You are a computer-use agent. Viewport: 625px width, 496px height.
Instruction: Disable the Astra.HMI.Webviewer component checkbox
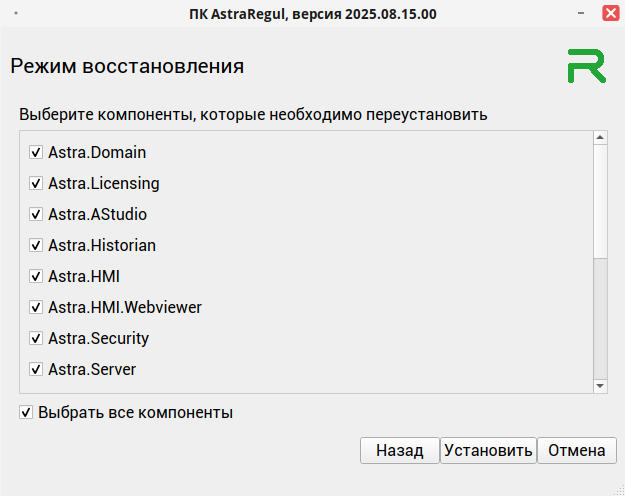point(36,308)
